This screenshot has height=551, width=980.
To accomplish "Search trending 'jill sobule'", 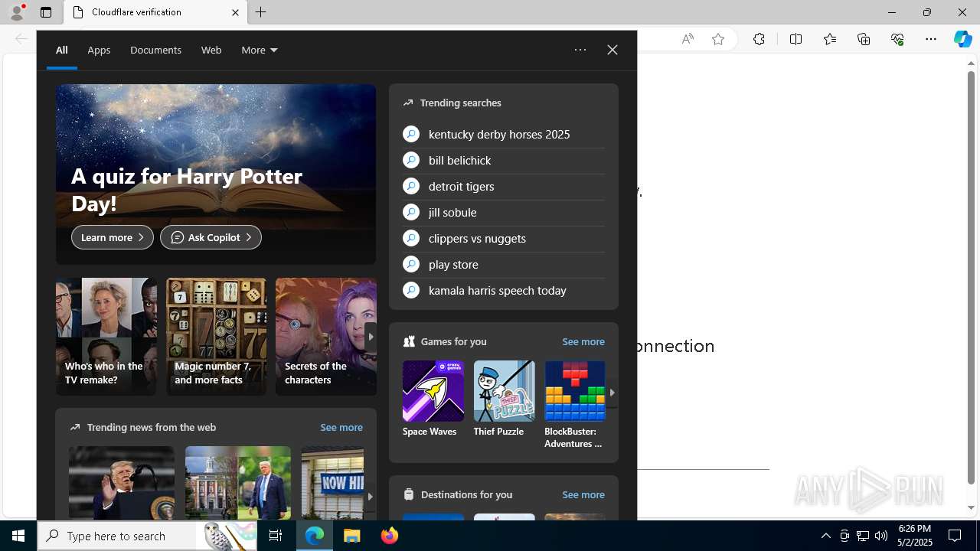I will (x=504, y=213).
